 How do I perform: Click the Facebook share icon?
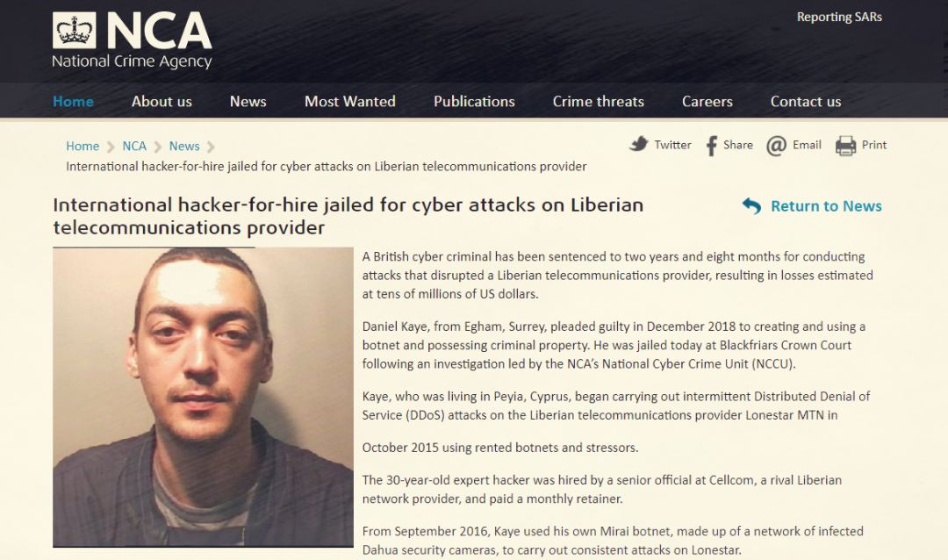pyautogui.click(x=712, y=146)
